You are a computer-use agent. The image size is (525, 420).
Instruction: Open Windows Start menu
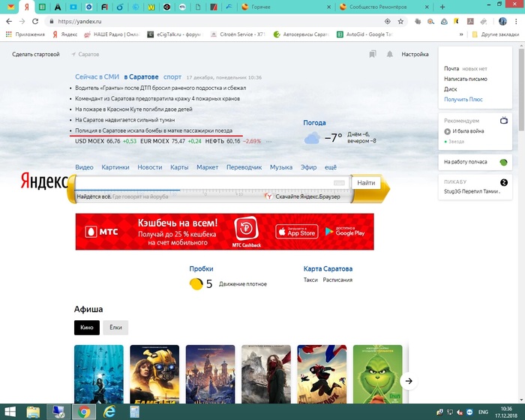pyautogui.click(x=10, y=412)
